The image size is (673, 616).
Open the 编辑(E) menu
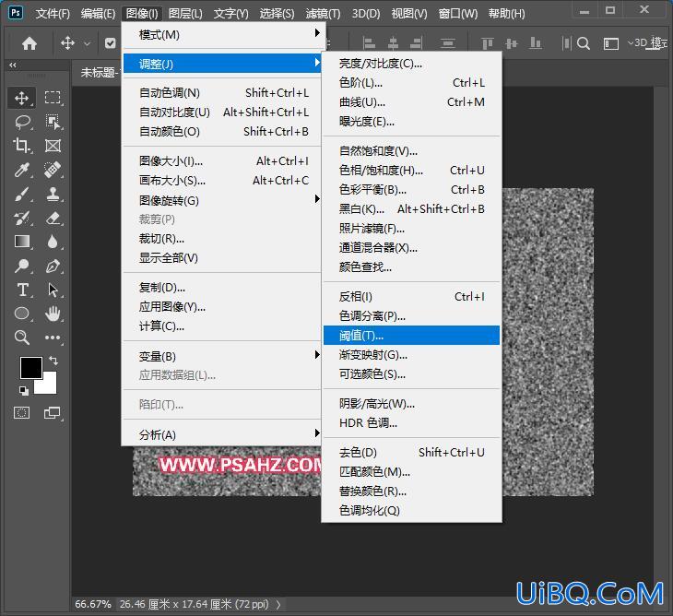98,14
